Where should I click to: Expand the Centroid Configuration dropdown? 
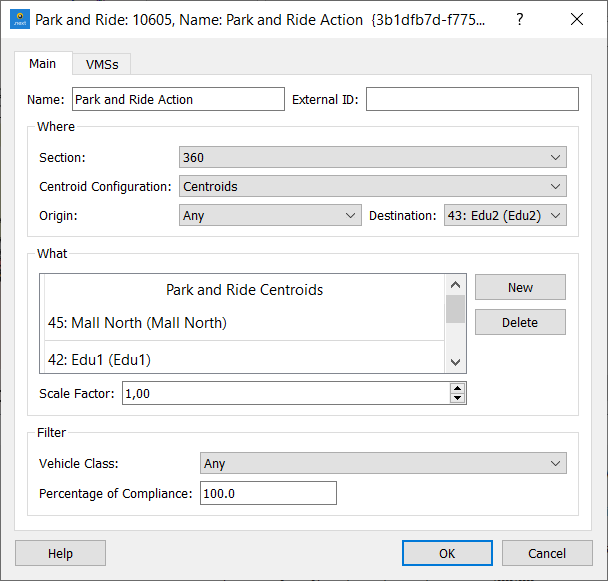click(373, 186)
